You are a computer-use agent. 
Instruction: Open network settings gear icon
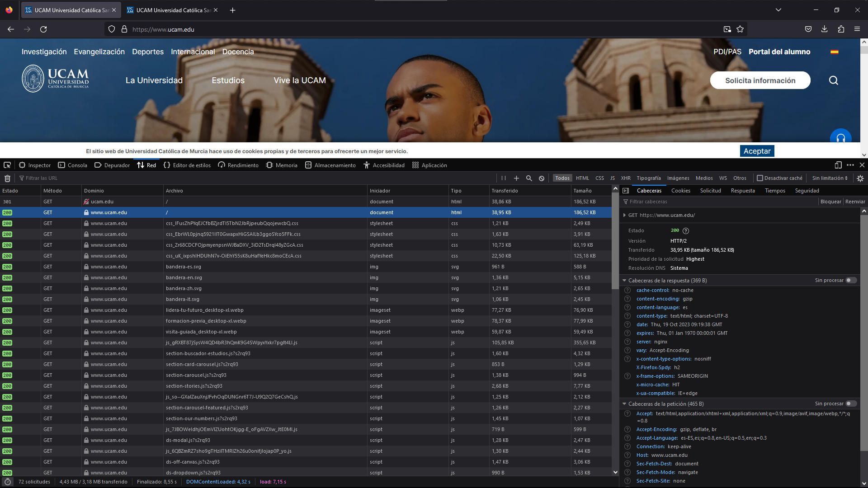860,178
